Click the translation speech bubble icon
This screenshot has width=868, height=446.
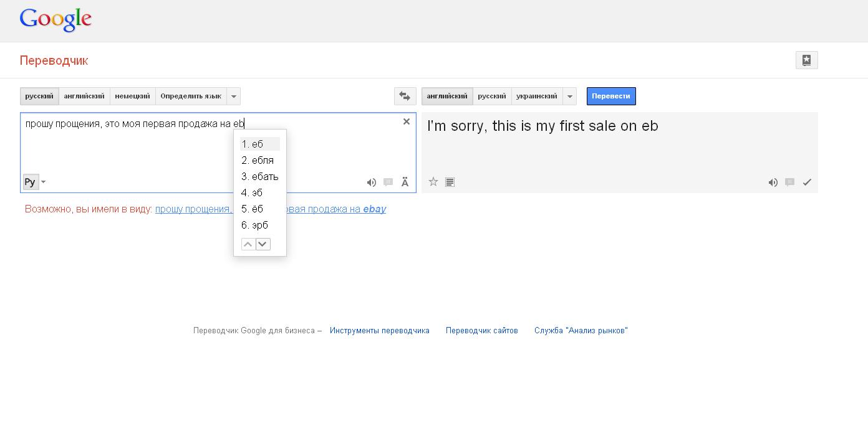[x=789, y=183]
